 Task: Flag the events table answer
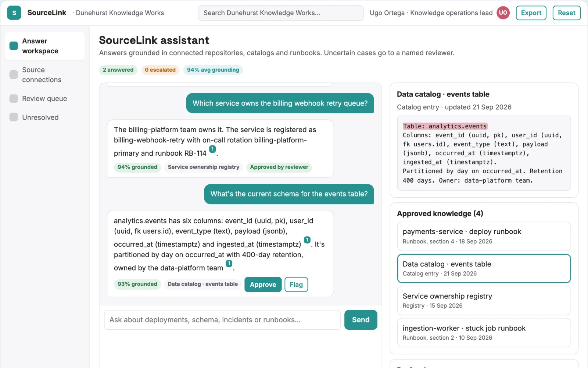coord(296,284)
